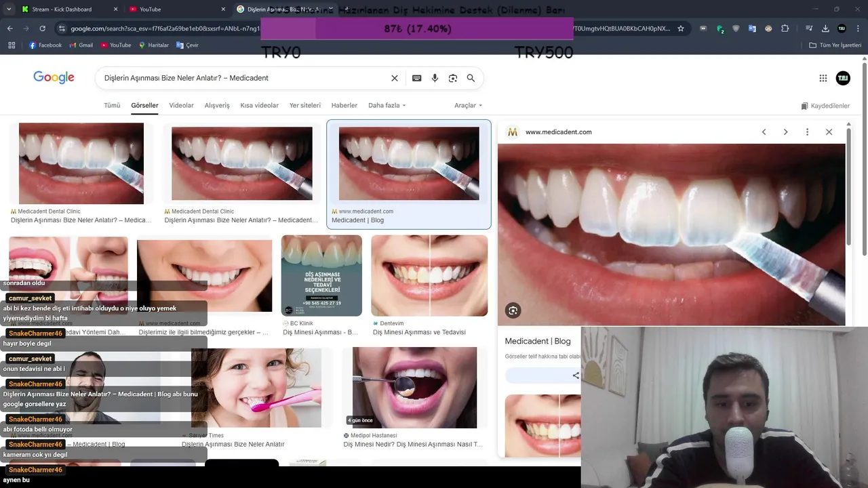Open the Medicadent | Blog title in preview

pos(538,341)
